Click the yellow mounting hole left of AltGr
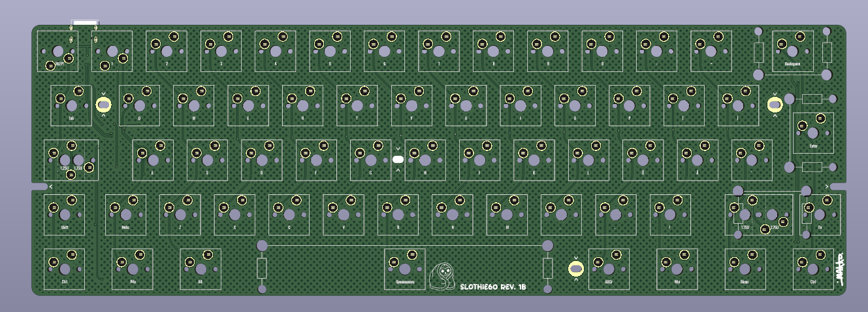The image size is (868, 312). 575,268
